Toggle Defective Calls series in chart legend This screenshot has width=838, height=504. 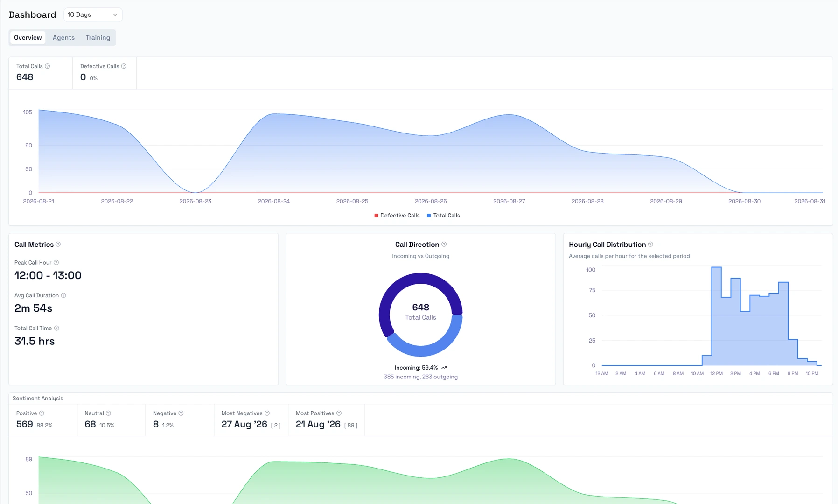pyautogui.click(x=397, y=216)
